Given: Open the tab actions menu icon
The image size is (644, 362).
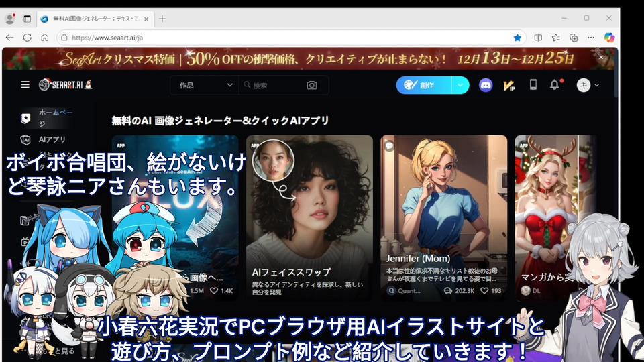Looking at the screenshot, I should (27, 19).
